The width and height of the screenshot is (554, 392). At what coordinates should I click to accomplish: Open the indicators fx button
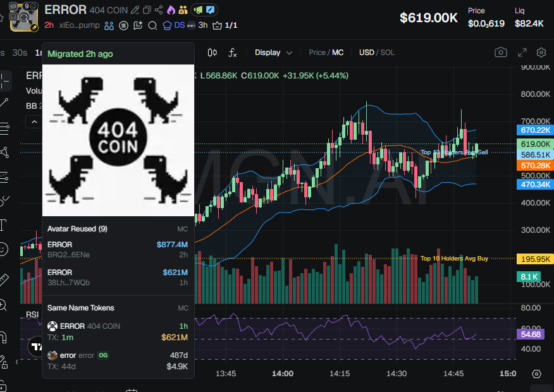point(232,52)
